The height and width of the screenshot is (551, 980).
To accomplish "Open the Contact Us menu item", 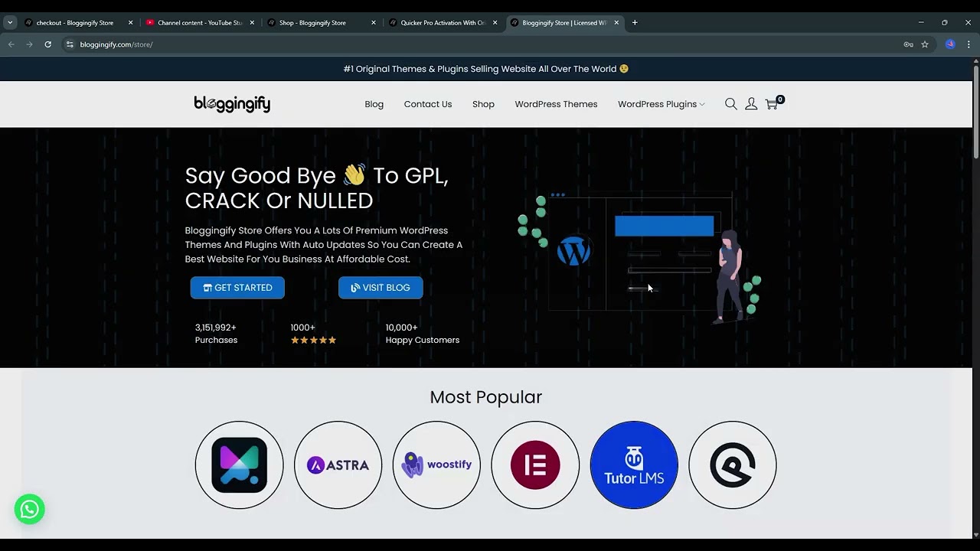I will (428, 104).
